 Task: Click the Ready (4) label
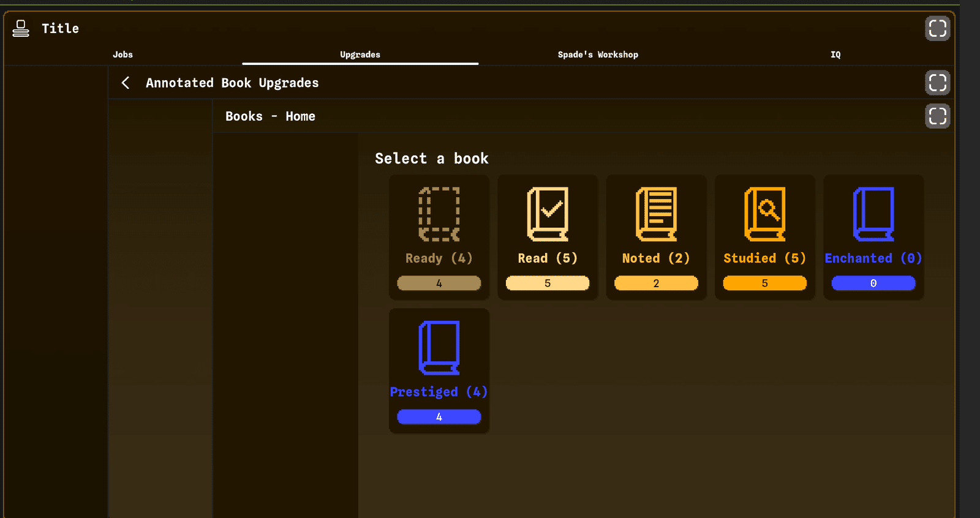[x=439, y=258]
